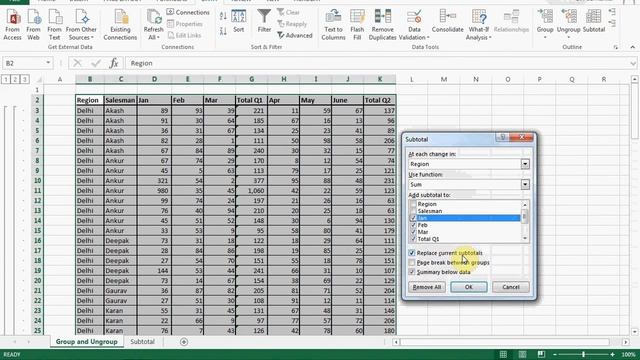Switch to Normal view
Viewport: 640px width, 360px height.
(x=503, y=354)
